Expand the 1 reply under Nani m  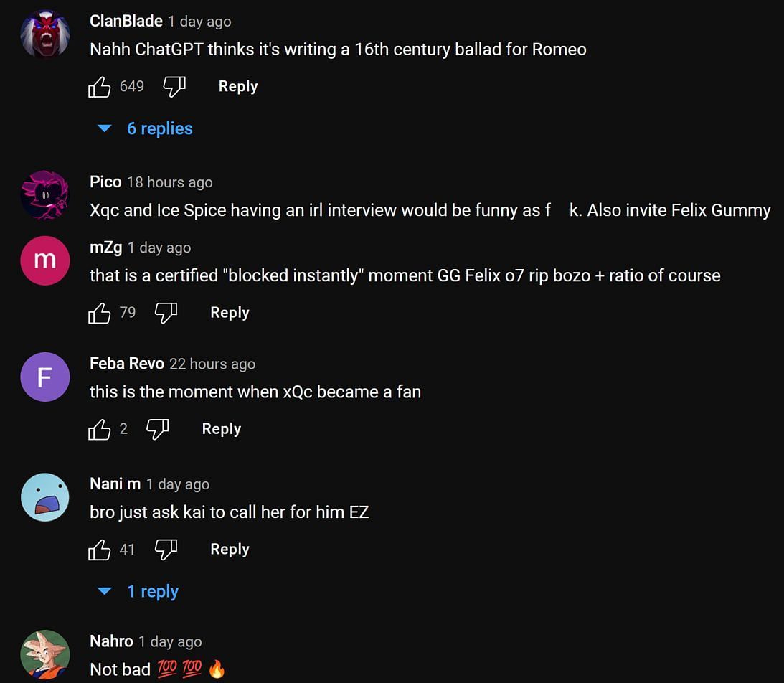pyautogui.click(x=138, y=592)
